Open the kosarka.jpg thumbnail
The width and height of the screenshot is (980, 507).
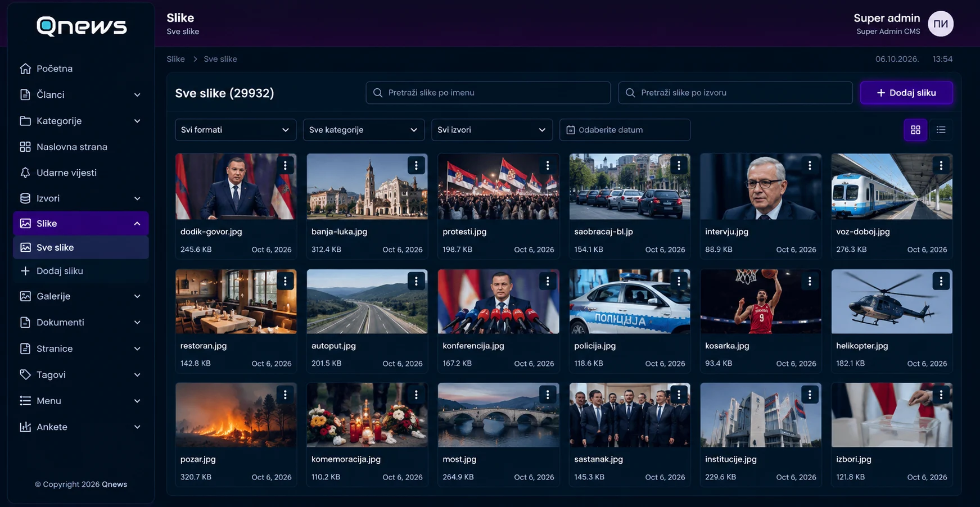(x=761, y=301)
